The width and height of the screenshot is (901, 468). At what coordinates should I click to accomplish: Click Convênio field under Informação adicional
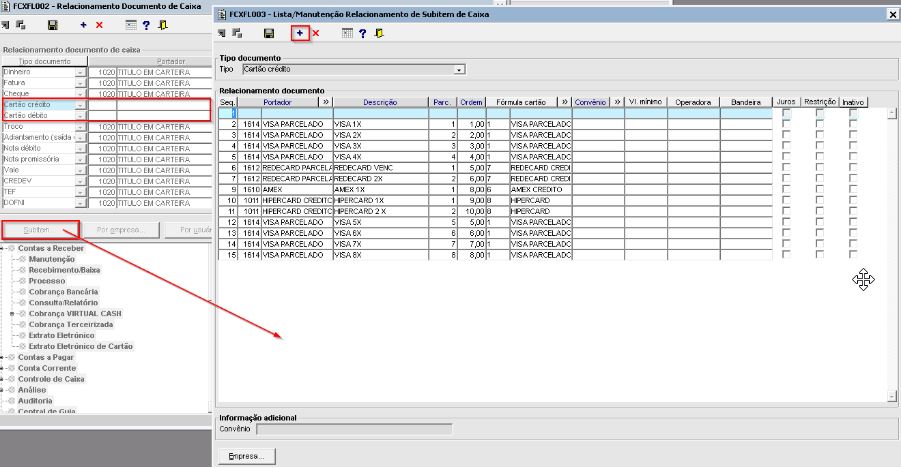pos(354,429)
